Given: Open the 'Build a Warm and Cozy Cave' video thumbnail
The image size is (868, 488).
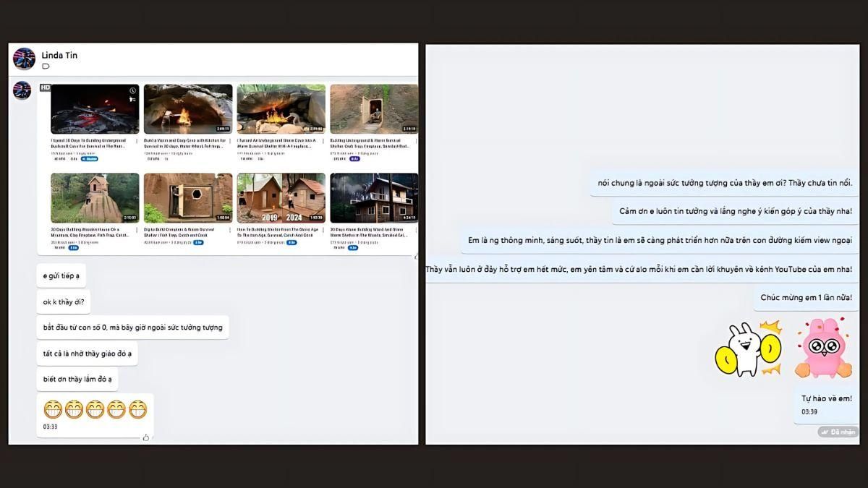Looking at the screenshot, I should [187, 108].
